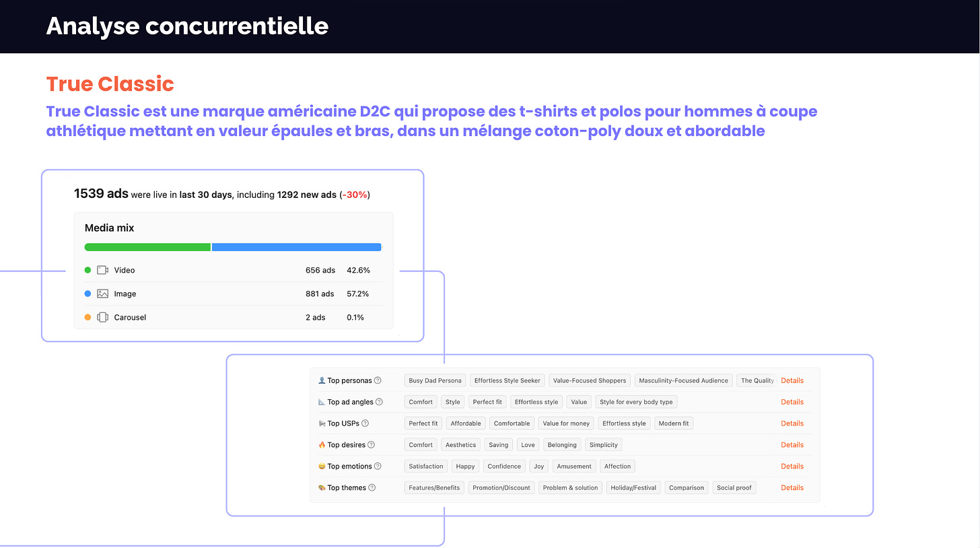Click the Features/Benefits theme tag
The width and height of the screenshot is (980, 548).
click(x=434, y=488)
